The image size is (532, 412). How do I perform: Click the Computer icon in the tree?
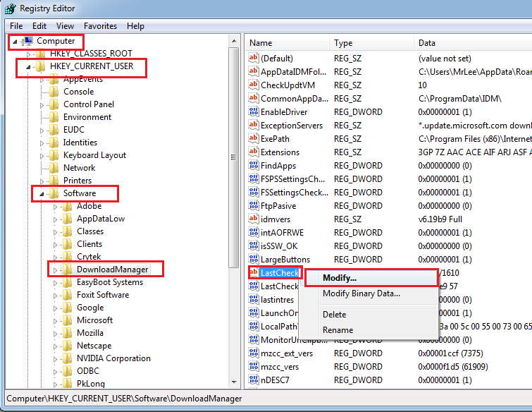[28, 42]
